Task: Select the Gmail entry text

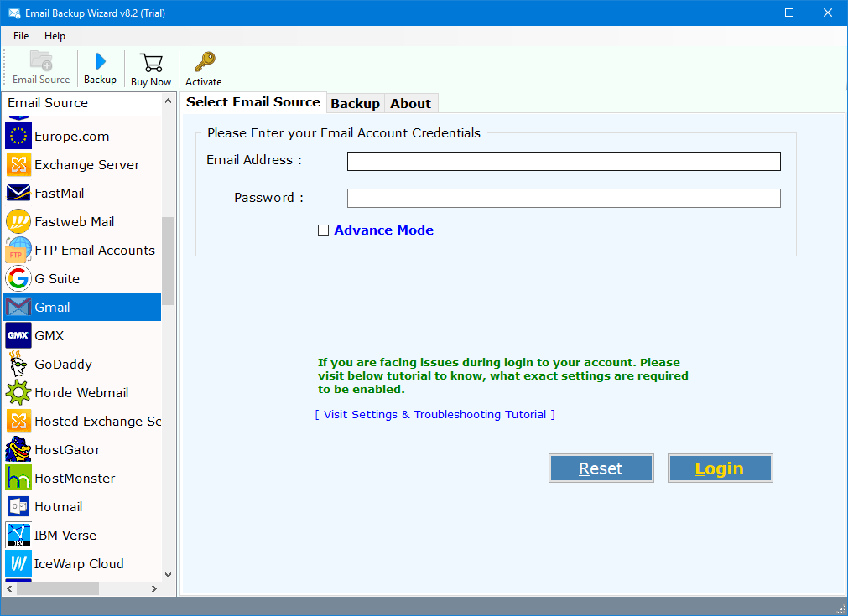Action: (x=53, y=308)
